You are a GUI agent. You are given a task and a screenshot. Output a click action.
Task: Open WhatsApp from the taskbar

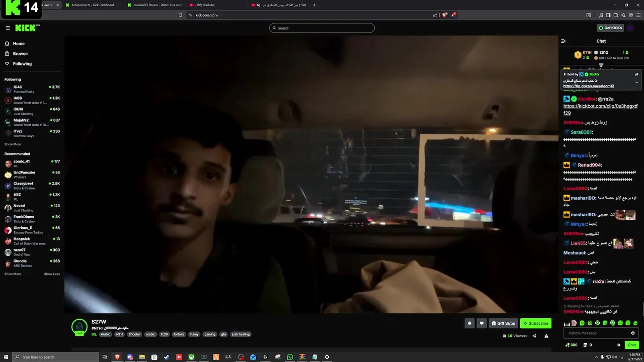(290, 357)
